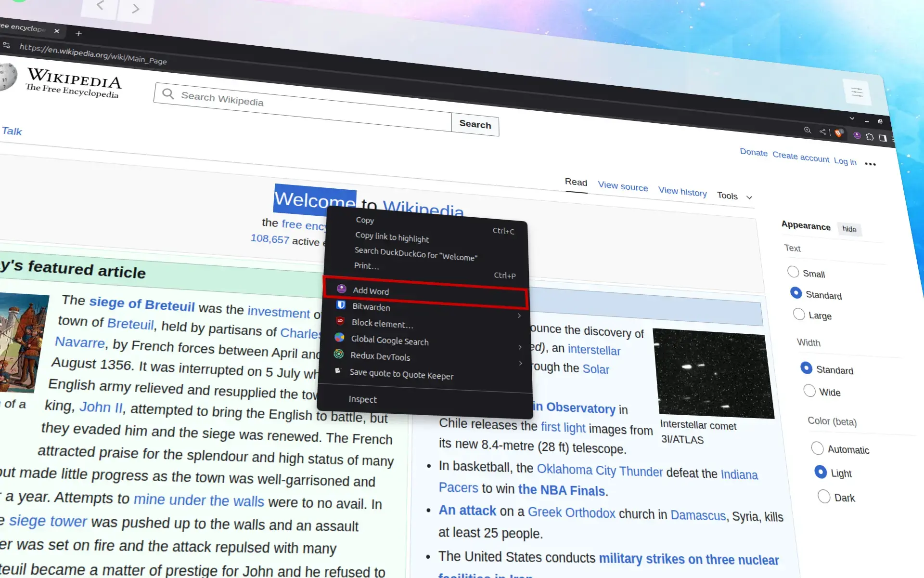Click the share icon in browser toolbar
Viewport: 924px width, 578px height.
point(822,131)
